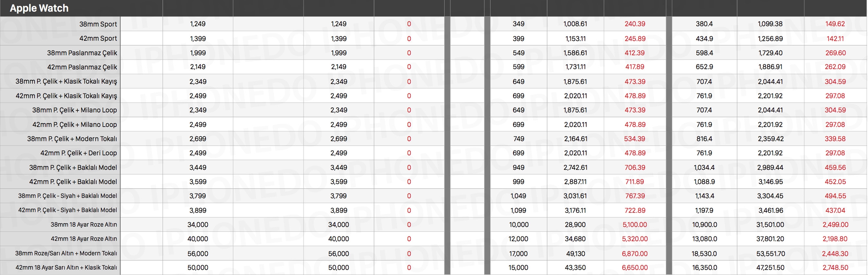The height and width of the screenshot is (275, 868).
Task: Select 42mm 18 Ayar Sarı Altın + Klasik Tokalı
Action: 66,268
